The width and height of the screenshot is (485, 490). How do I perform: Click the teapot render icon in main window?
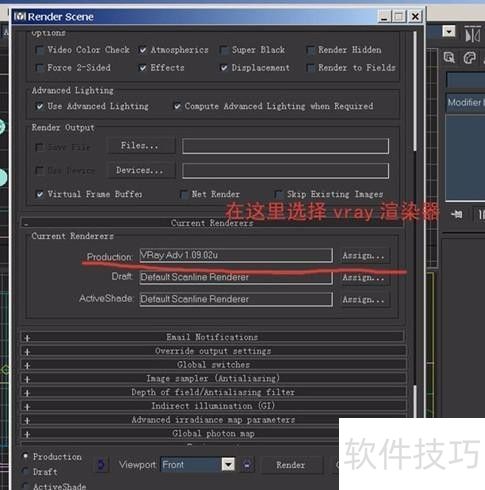(470, 58)
